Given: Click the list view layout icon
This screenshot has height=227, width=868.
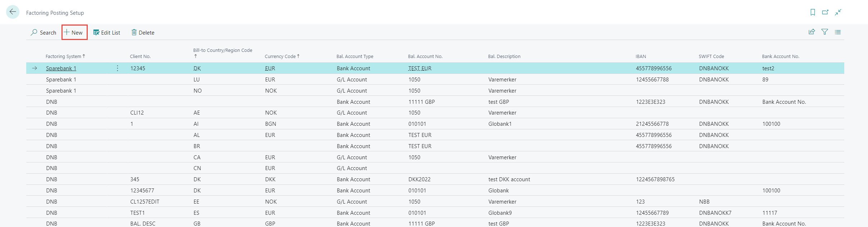Looking at the screenshot, I should (838, 32).
